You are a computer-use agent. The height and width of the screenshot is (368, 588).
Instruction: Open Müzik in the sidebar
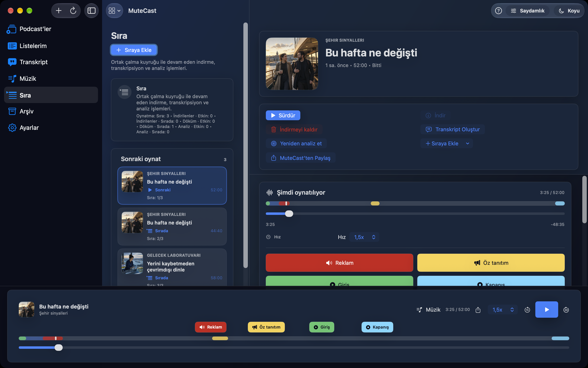tap(51, 79)
